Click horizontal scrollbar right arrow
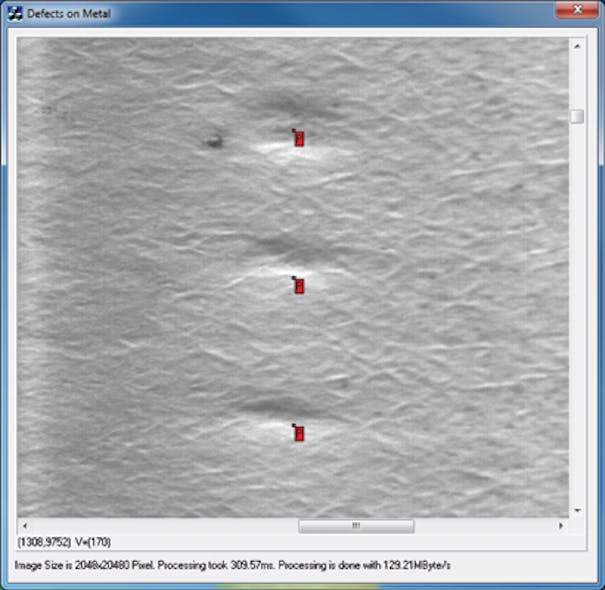 point(562,526)
